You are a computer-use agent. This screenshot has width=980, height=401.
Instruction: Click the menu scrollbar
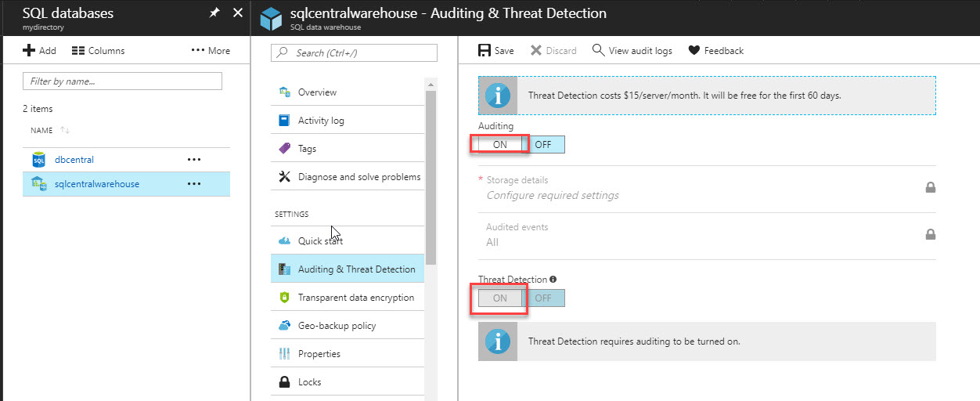coord(431,176)
